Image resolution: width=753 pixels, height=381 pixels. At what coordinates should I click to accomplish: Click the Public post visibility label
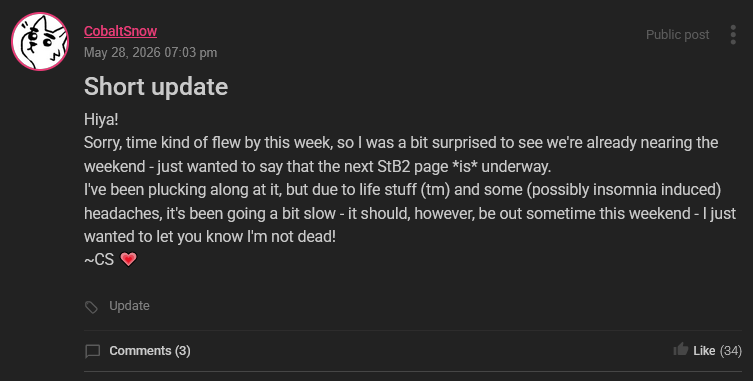[x=677, y=35]
